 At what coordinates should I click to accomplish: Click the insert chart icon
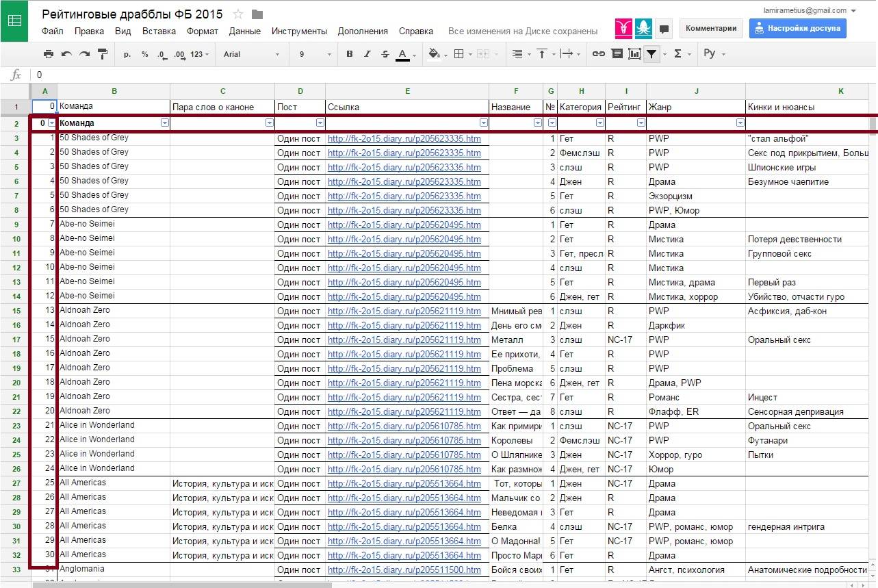634,54
